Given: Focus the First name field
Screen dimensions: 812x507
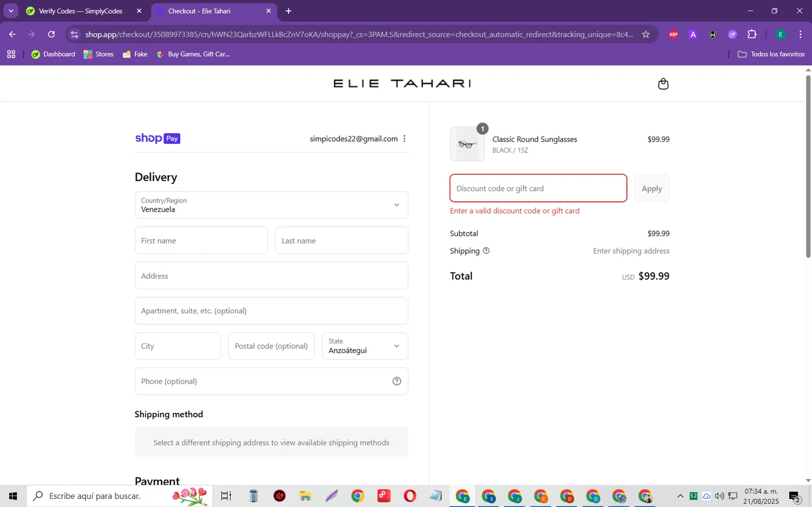Looking at the screenshot, I should pyautogui.click(x=201, y=240).
